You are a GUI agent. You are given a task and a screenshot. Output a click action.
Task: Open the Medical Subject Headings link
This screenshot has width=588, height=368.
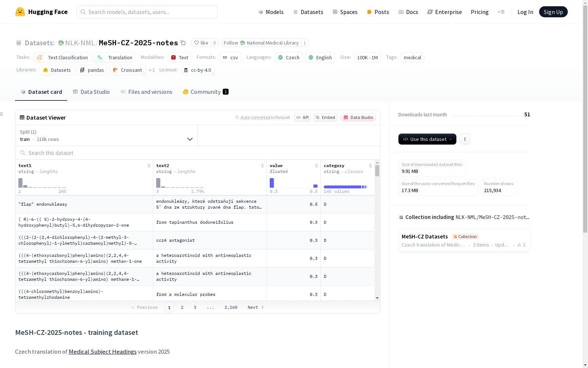(103, 351)
